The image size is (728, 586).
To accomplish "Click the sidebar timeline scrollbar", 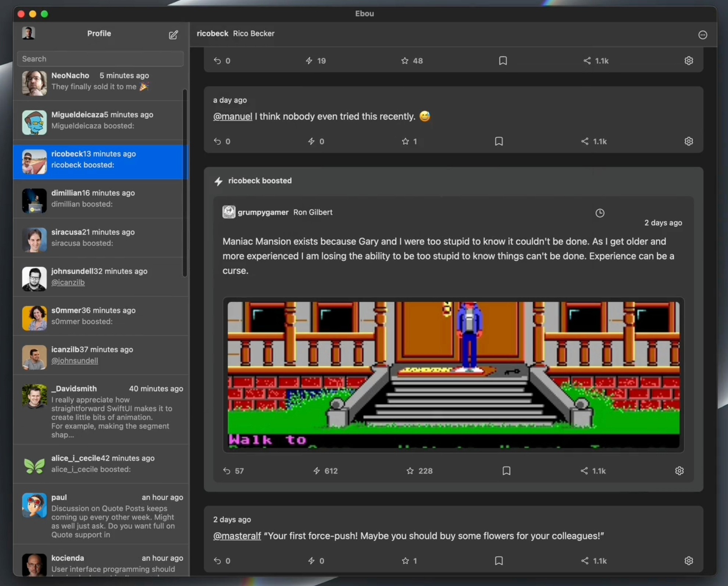I will tap(185, 183).
